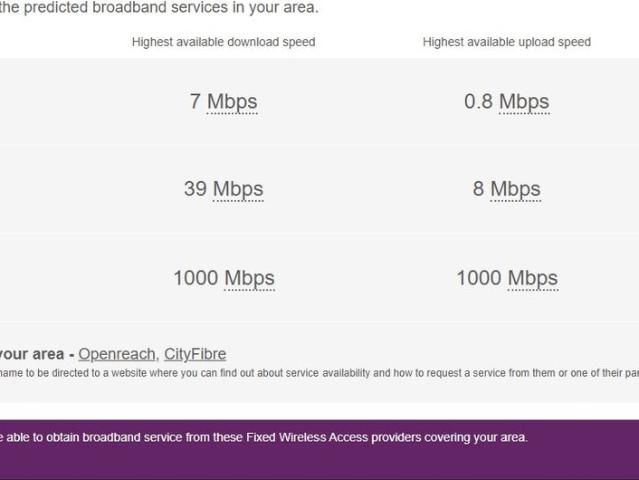Click the Mbps abbreviation beside 39
Screen dimensions: 639x480
point(238,189)
